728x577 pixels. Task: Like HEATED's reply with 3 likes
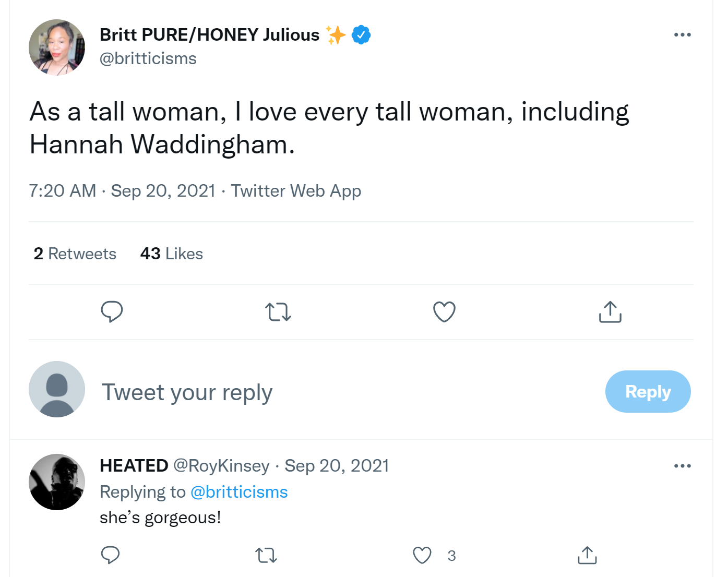(x=422, y=555)
